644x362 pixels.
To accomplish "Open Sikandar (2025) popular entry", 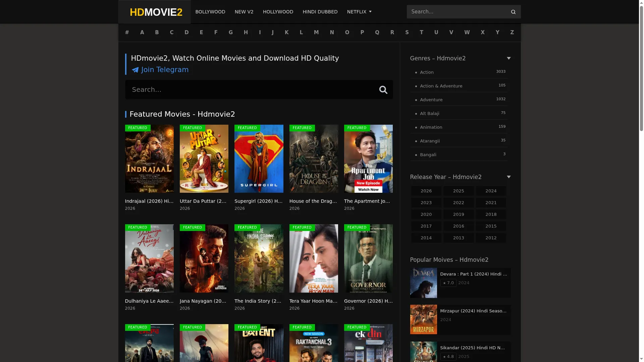I will [x=460, y=352].
